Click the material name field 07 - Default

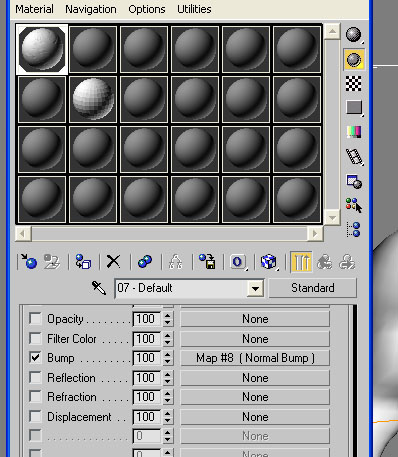click(181, 288)
